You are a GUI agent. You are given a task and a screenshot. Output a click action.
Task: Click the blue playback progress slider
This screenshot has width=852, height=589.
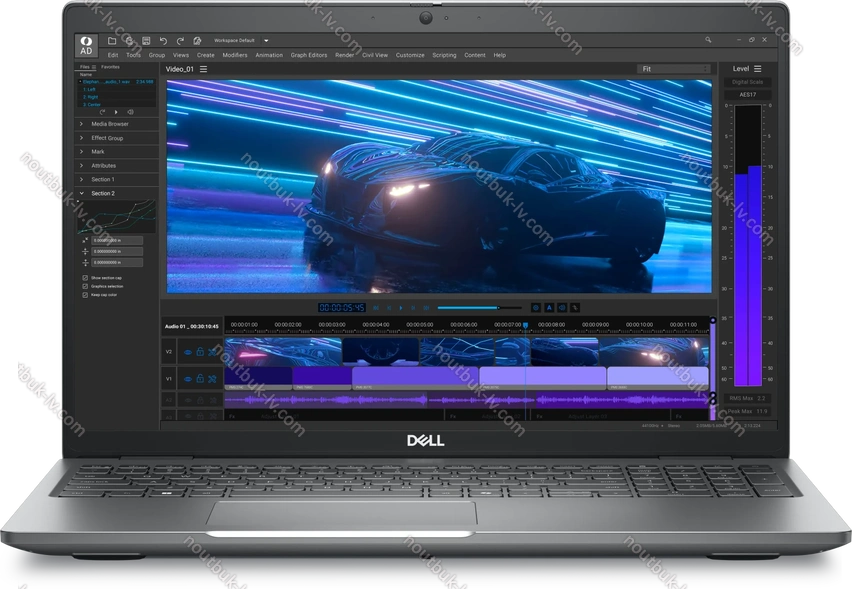coord(467,308)
